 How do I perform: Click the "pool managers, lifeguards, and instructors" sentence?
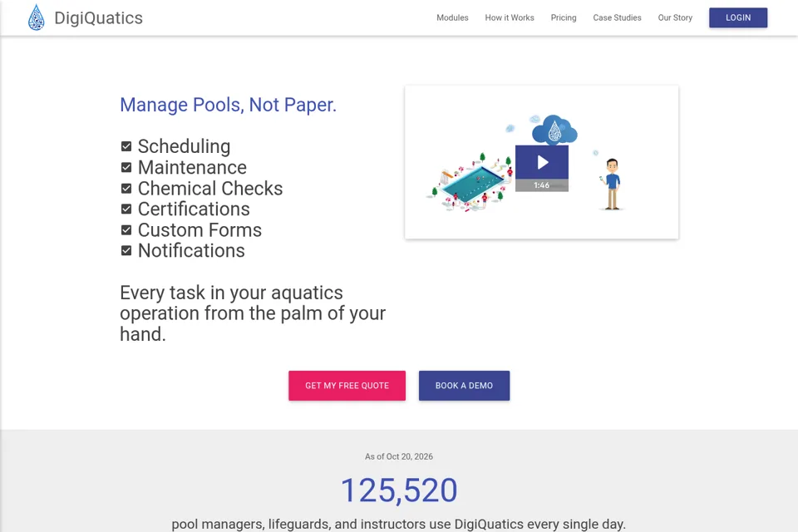coord(399,524)
